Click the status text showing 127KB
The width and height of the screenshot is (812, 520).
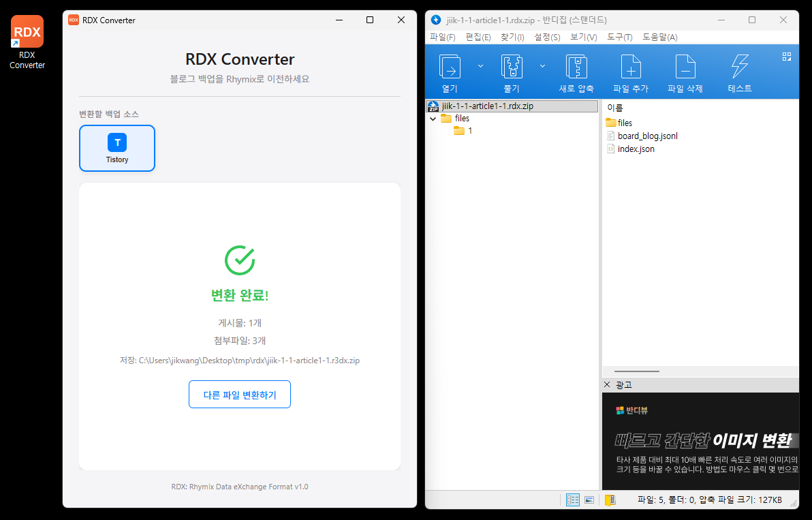click(709, 500)
